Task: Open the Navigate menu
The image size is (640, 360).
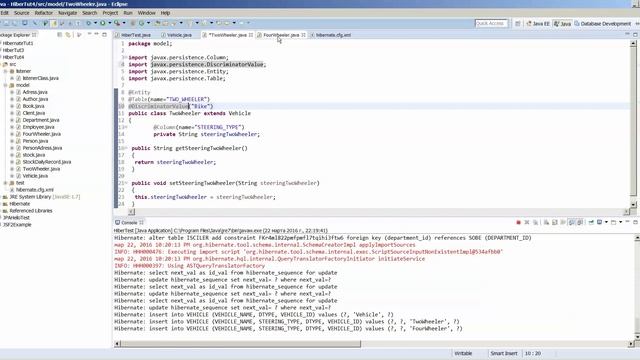Action: [x=67, y=13]
